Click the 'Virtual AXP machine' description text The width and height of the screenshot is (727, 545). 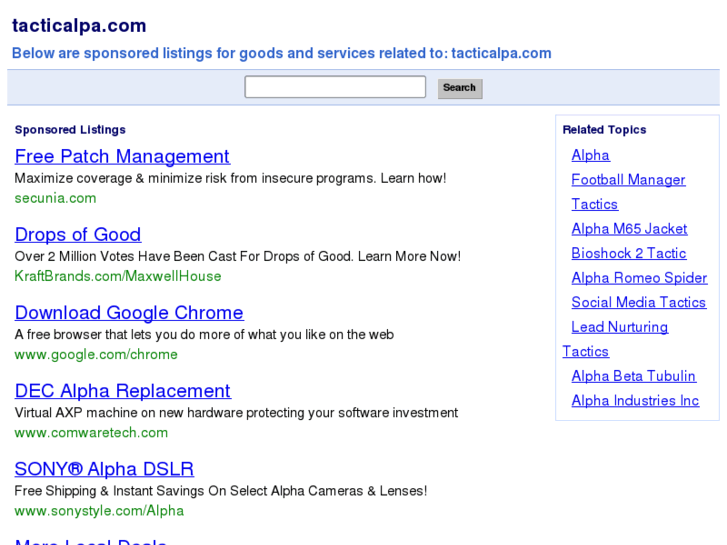pyautogui.click(x=236, y=413)
